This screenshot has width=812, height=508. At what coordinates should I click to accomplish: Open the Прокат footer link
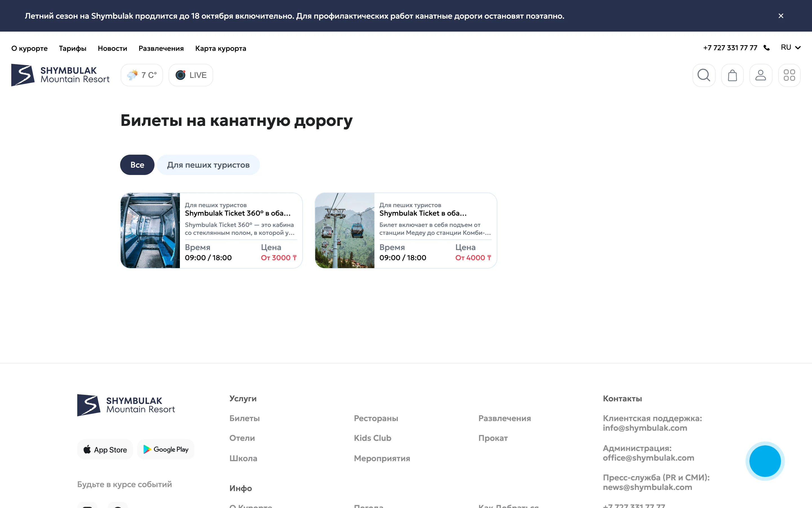pyautogui.click(x=493, y=438)
